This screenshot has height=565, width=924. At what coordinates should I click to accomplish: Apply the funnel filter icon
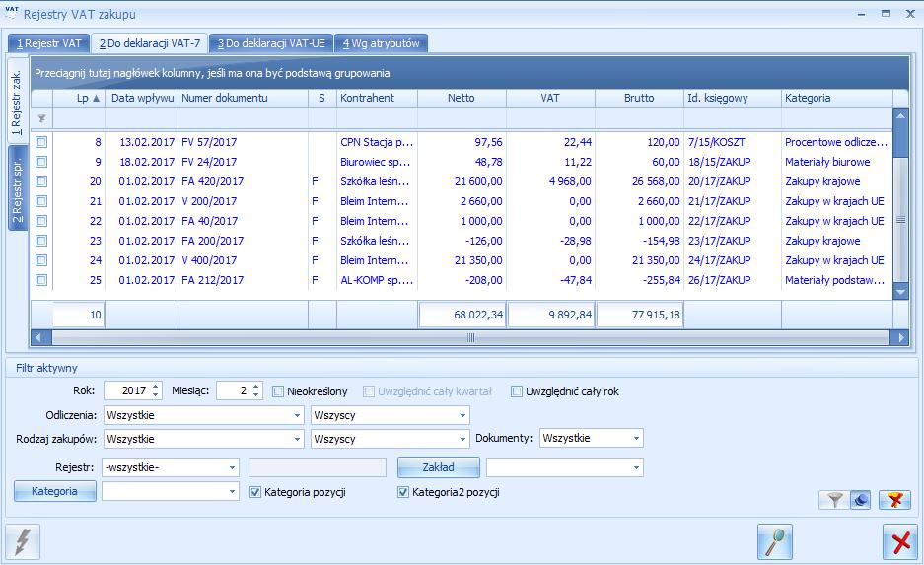834,500
